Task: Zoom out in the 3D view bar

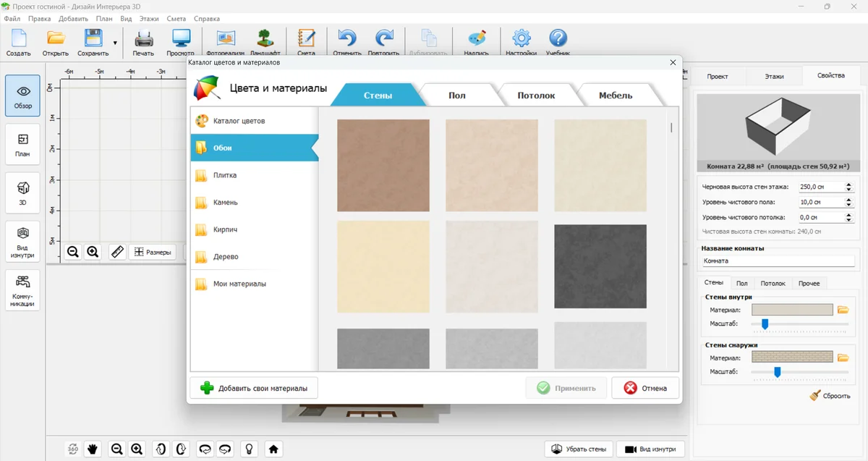Action: (116, 449)
